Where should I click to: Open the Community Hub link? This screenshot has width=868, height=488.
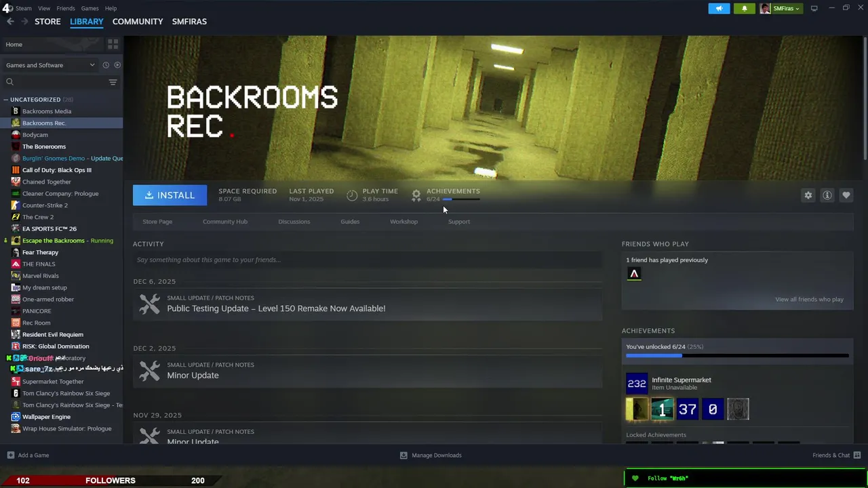(225, 222)
